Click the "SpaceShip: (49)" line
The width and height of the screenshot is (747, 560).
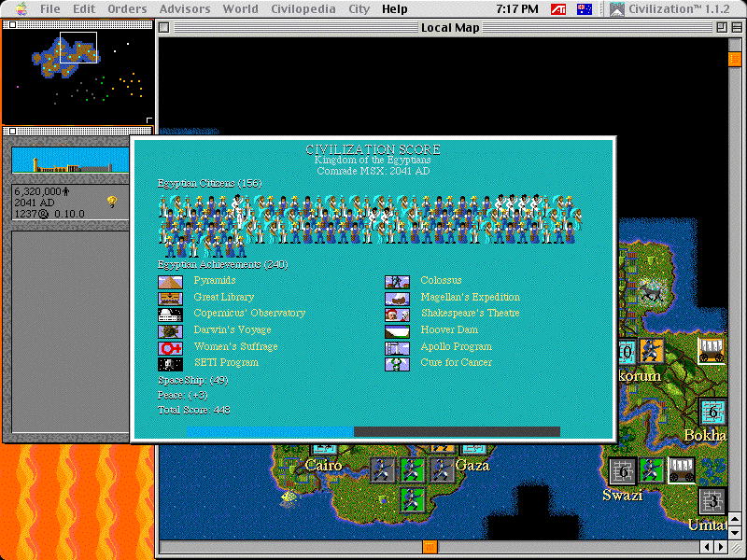[193, 381]
